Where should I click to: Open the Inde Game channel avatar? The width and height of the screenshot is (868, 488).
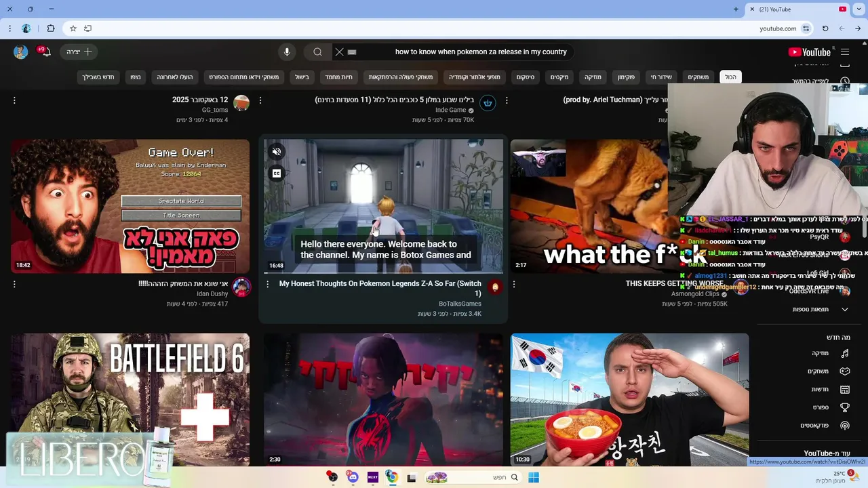click(488, 103)
